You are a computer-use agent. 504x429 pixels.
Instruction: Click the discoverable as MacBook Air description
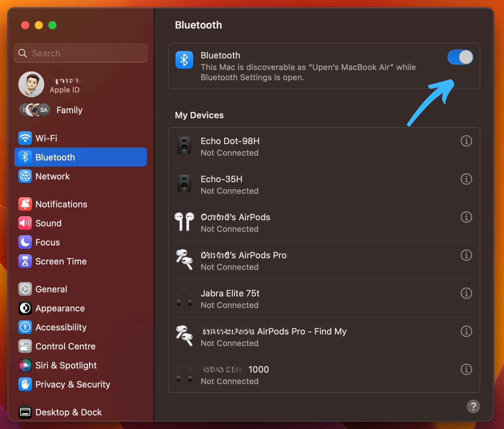click(308, 72)
